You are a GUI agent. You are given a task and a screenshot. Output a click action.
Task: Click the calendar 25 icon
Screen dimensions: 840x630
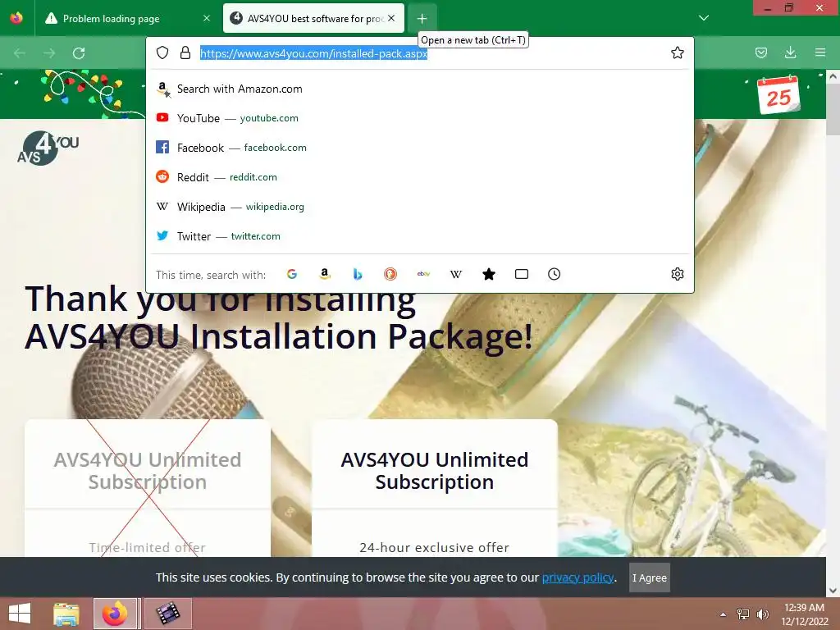pyautogui.click(x=778, y=95)
